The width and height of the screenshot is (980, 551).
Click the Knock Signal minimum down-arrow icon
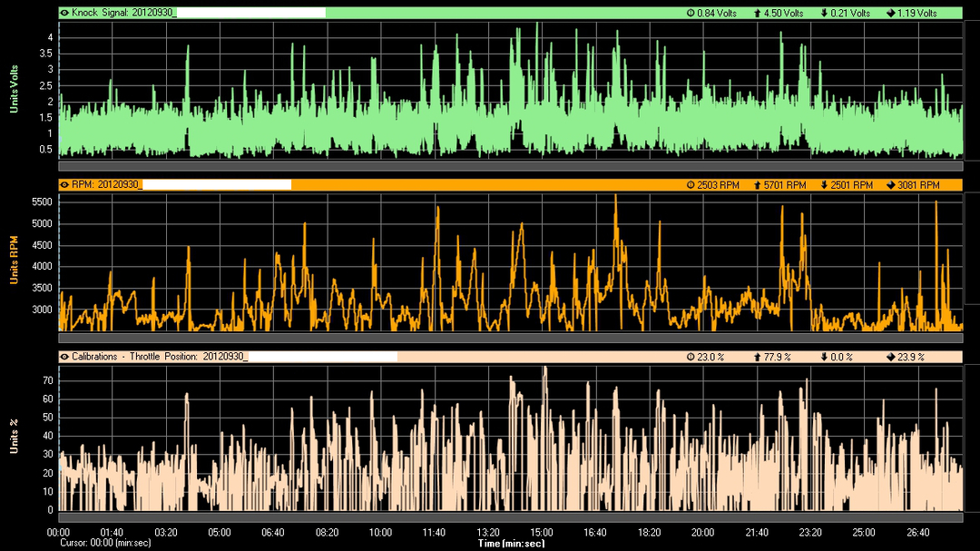coord(823,14)
